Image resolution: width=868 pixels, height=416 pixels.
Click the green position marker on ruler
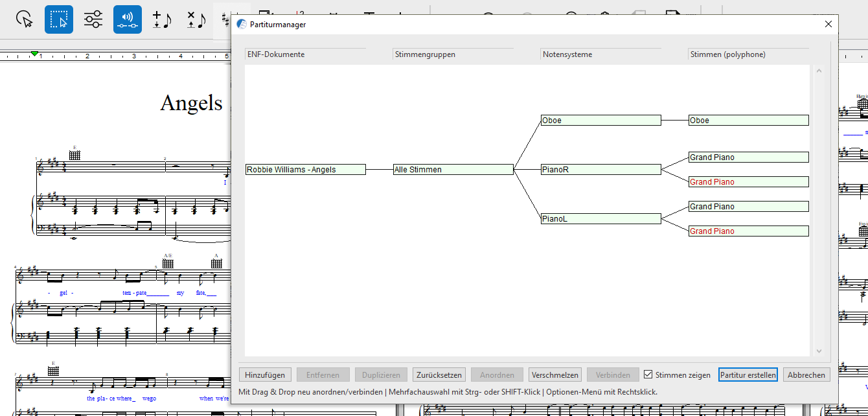(35, 53)
